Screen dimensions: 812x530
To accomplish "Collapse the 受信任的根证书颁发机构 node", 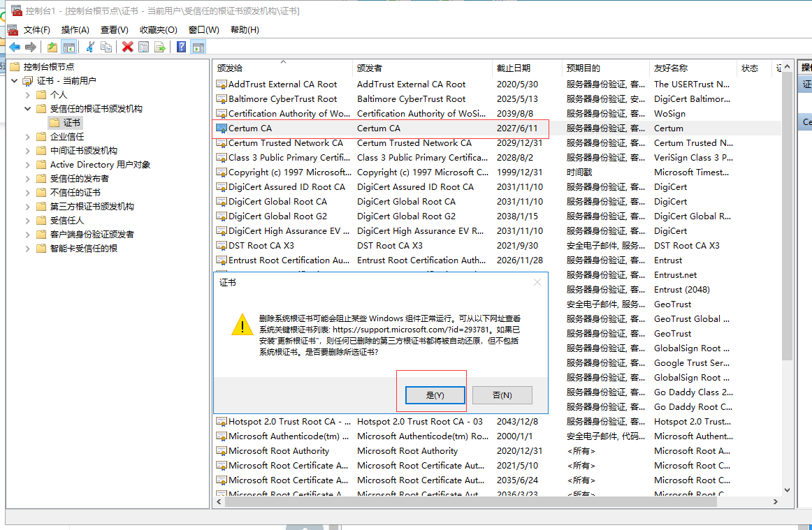I will [28, 109].
